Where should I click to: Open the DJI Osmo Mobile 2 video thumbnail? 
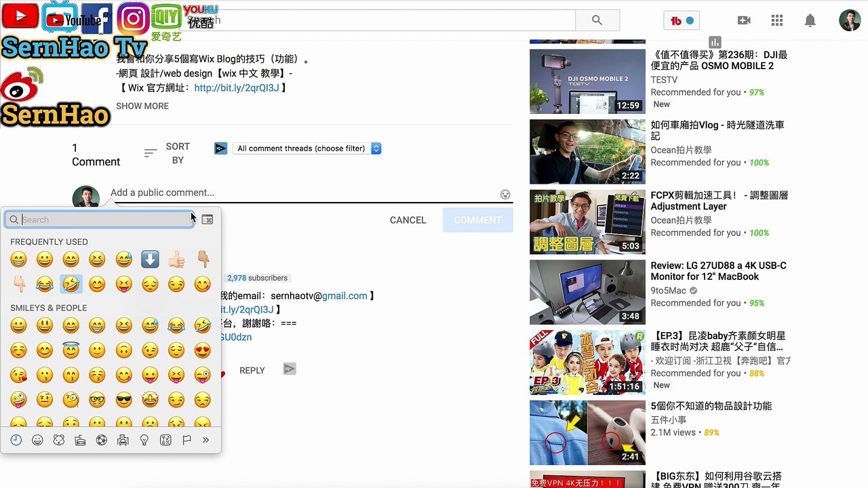587,81
